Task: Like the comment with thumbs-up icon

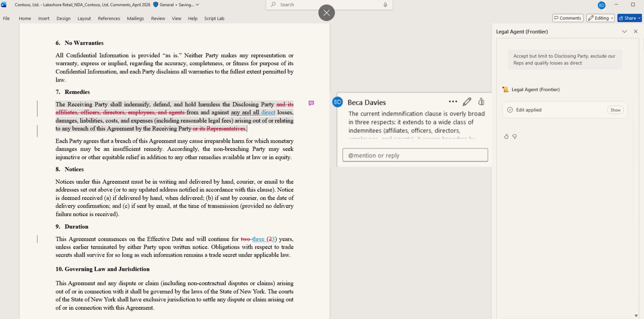Action: 481,101
